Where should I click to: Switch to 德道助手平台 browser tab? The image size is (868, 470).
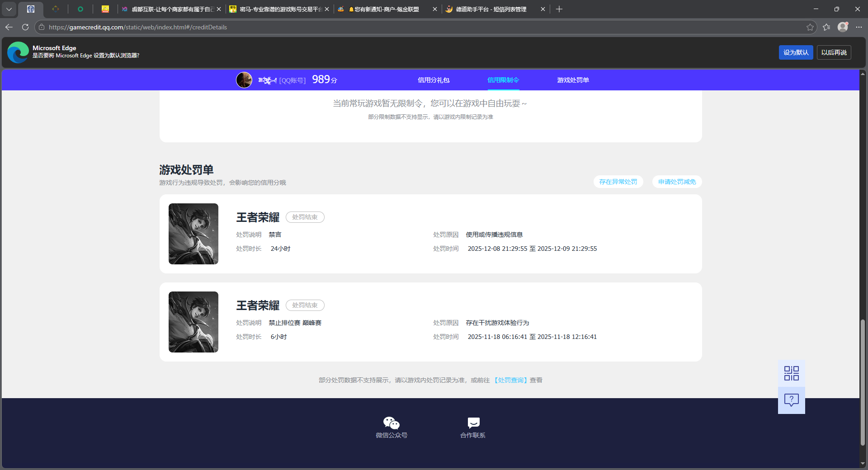click(x=491, y=9)
